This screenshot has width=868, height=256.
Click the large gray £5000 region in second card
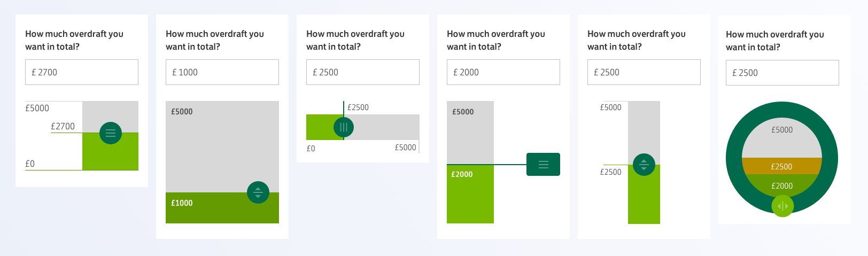coord(222,146)
